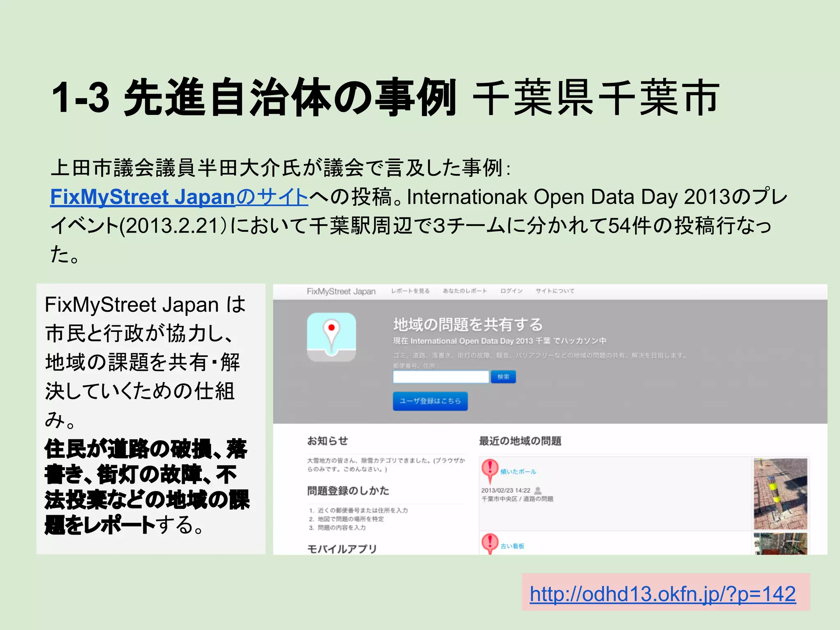Open the サイトについて menu item
This screenshot has width=840, height=630.
coord(555,291)
